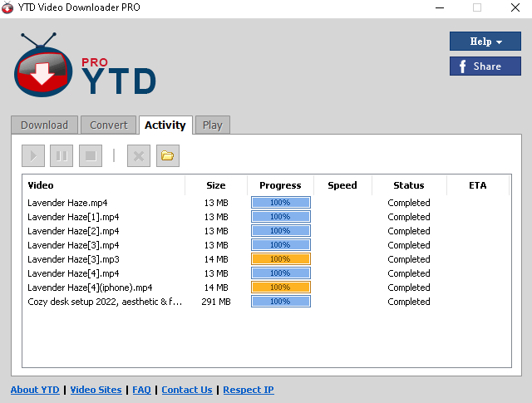
Task: Click the Resume (play) toolbar button
Action: point(33,155)
